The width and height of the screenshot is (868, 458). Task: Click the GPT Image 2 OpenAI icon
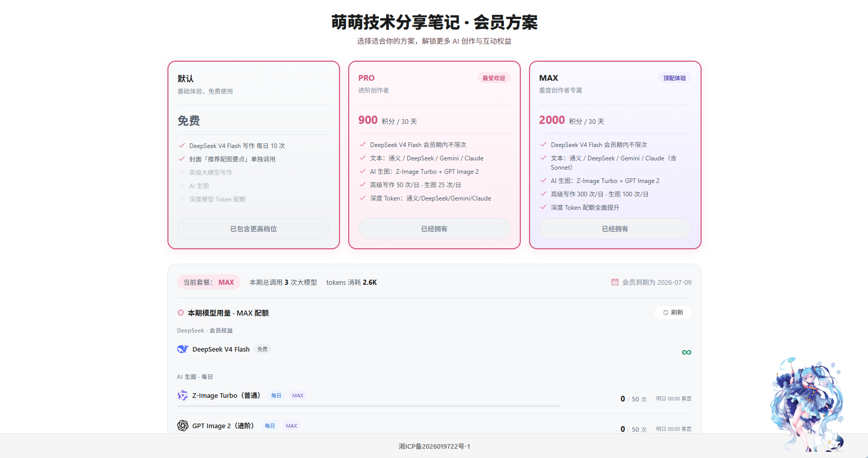pyautogui.click(x=182, y=426)
